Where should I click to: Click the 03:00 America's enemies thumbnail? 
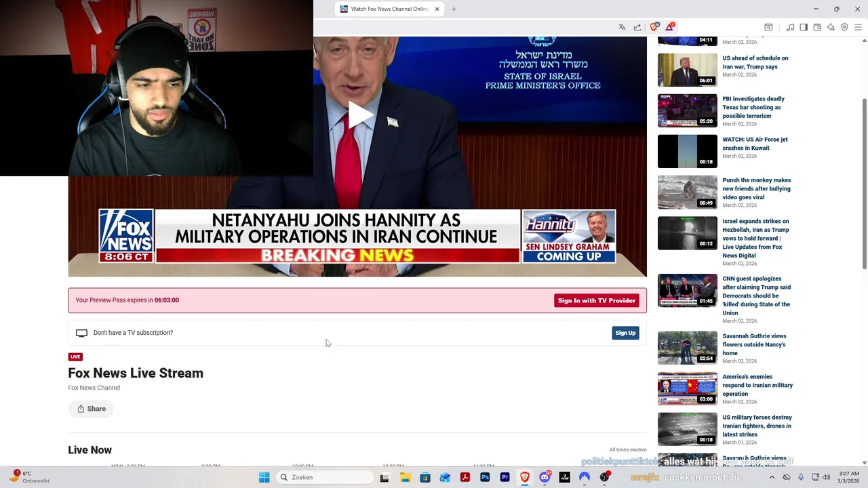(x=687, y=388)
